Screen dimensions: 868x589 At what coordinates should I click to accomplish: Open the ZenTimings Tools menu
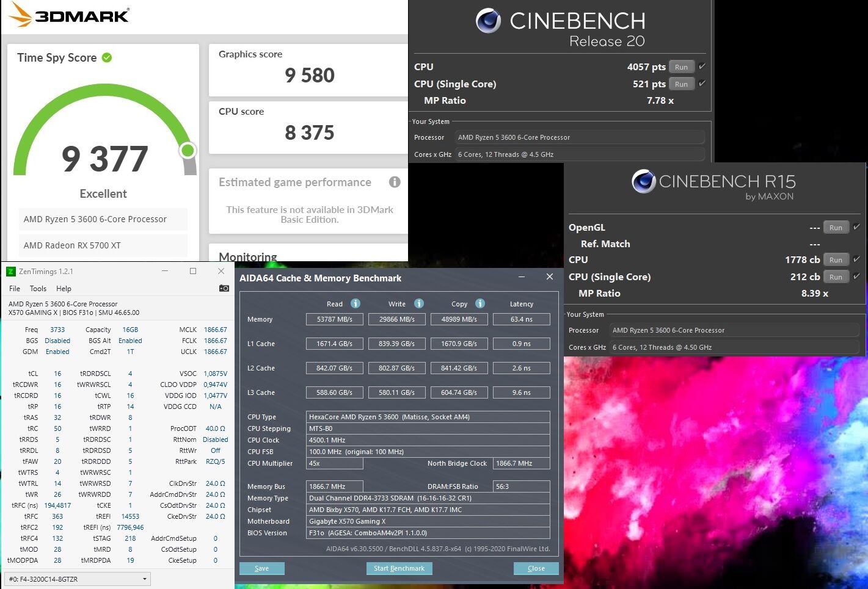(x=38, y=289)
